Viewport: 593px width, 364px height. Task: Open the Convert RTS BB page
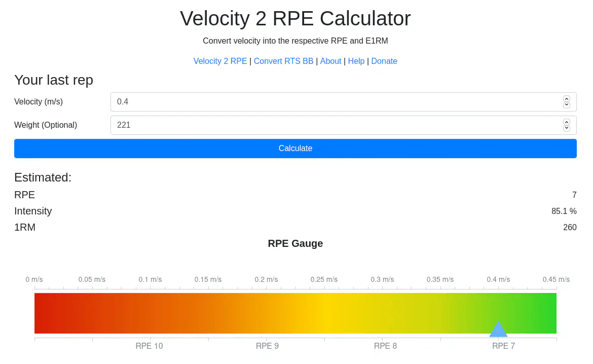(283, 61)
